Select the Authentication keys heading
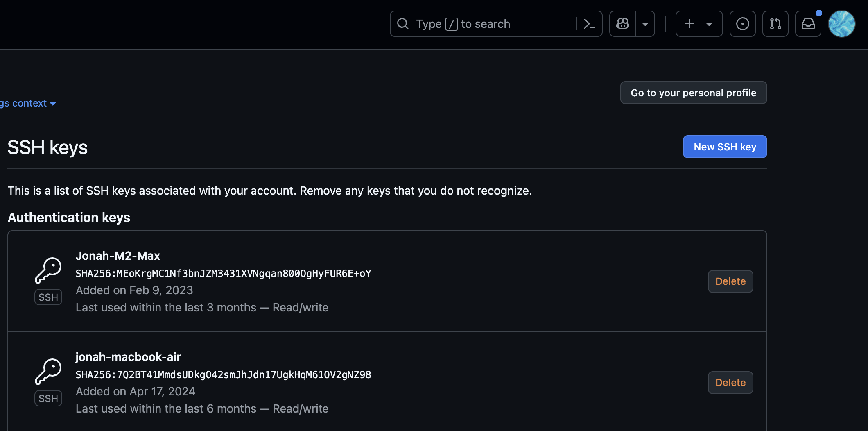 68,218
